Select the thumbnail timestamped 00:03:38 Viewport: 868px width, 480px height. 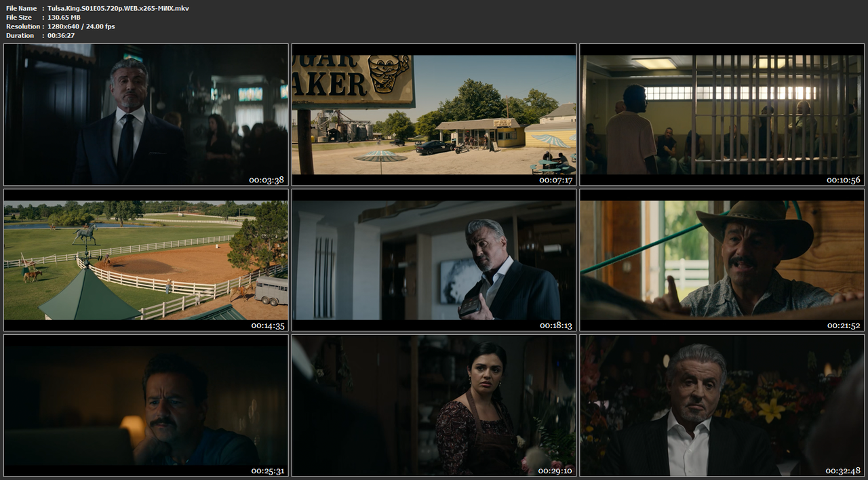pyautogui.click(x=146, y=115)
